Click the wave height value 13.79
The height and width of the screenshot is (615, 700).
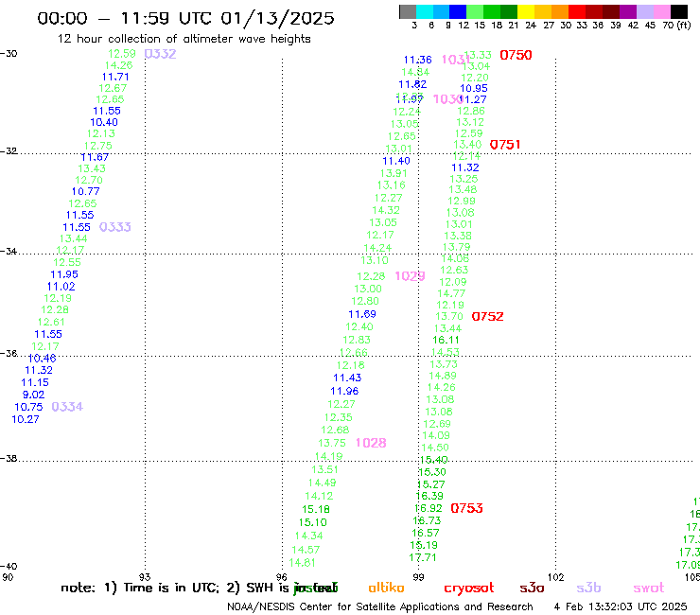point(456,247)
